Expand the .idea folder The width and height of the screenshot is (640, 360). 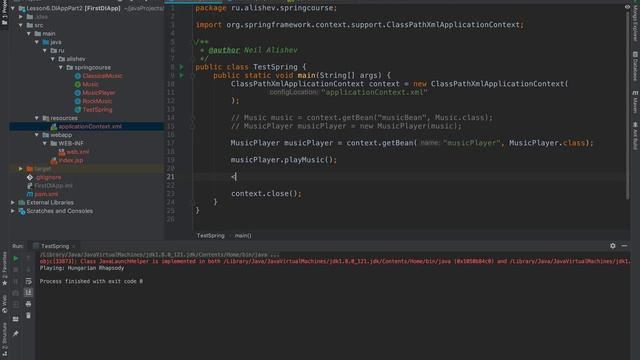[x=21, y=17]
